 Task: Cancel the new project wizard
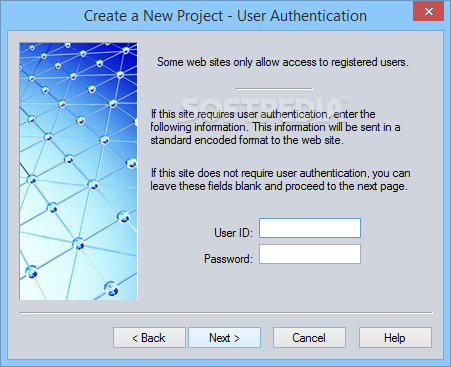[309, 338]
